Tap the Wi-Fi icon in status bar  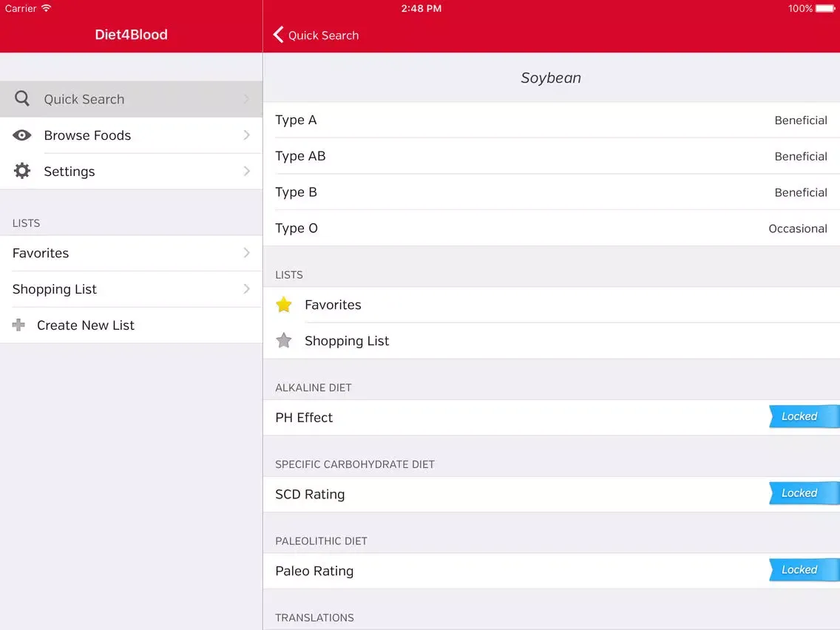[x=46, y=8]
